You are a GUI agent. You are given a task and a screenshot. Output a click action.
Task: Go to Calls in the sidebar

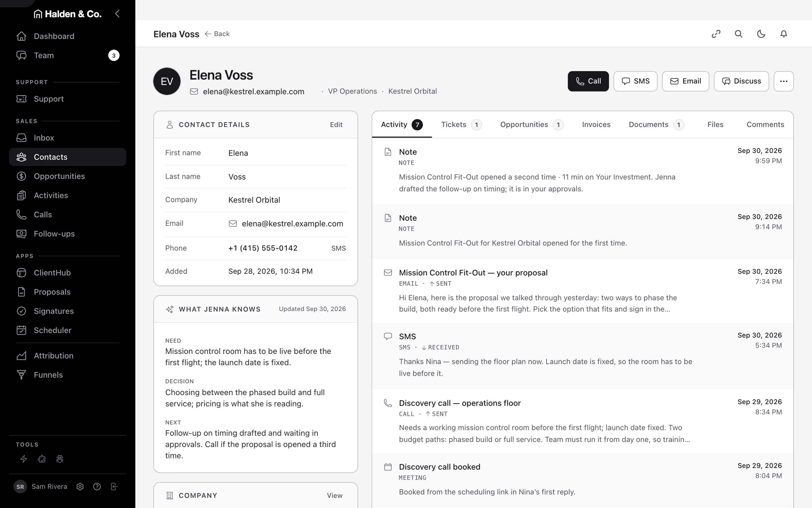click(67, 214)
